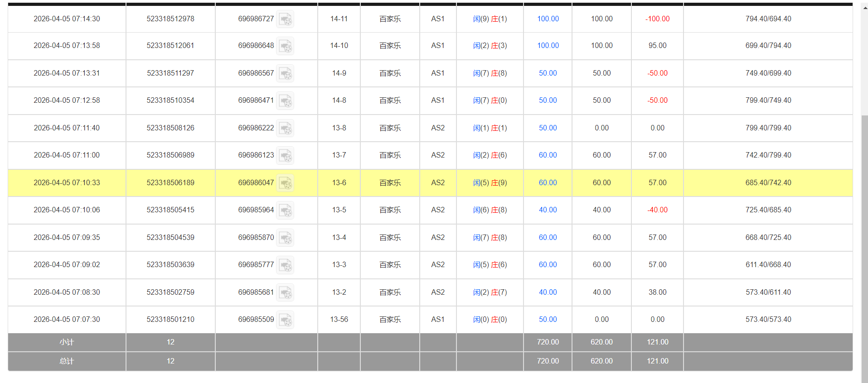The image size is (868, 383).
Task: Open replay icon for game 696986123
Action: click(286, 156)
